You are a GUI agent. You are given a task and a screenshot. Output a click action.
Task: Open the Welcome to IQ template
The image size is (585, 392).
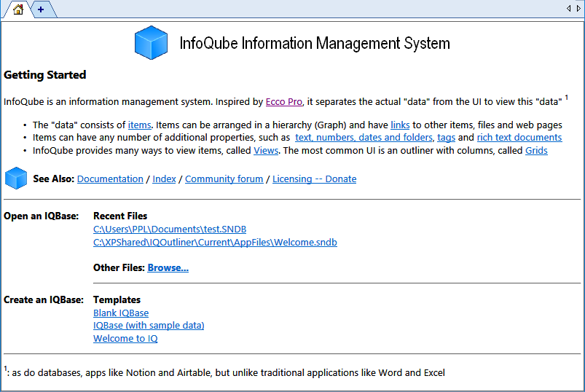(125, 339)
